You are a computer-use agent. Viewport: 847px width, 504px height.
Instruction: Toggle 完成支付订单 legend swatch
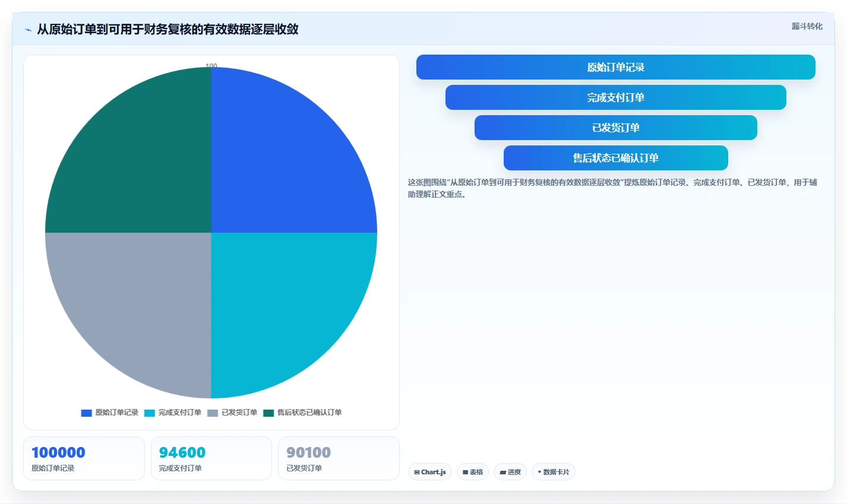(150, 413)
